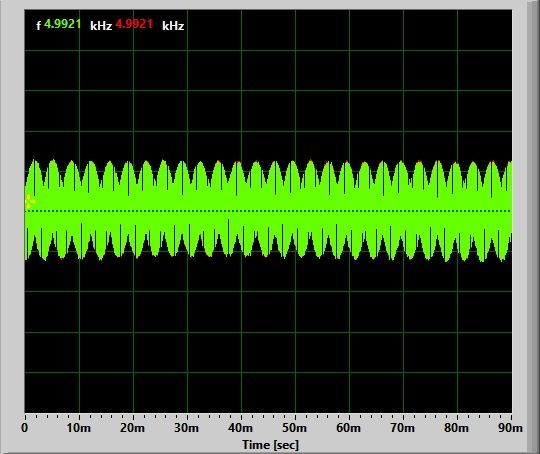The image size is (540, 454).
Task: Click the kHz unit after green readout
Action: [x=101, y=26]
